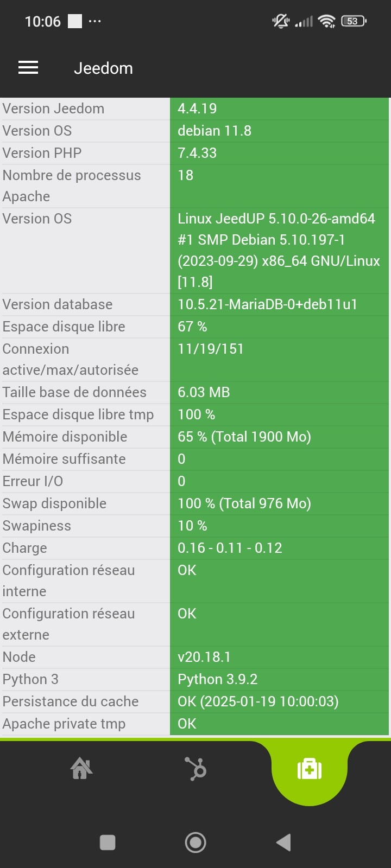Open the network hub icon tab
The height and width of the screenshot is (868, 391).
pyautogui.click(x=195, y=769)
